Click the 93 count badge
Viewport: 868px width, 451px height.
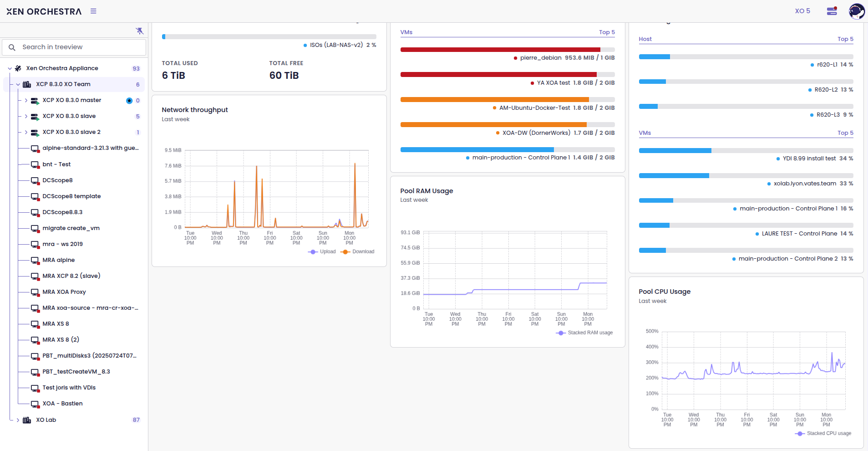[136, 68]
